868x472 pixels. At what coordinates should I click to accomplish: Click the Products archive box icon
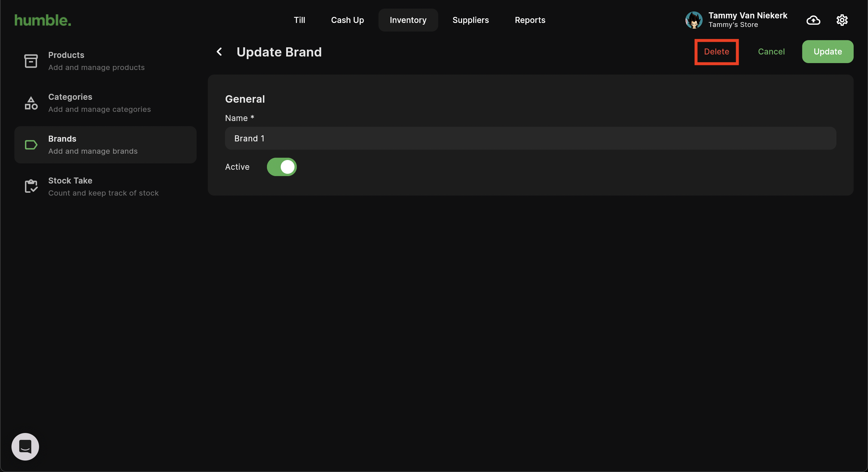click(x=31, y=61)
